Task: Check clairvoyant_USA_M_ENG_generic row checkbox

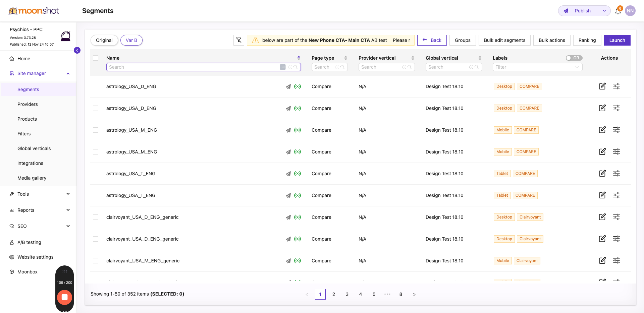Action: tap(96, 261)
